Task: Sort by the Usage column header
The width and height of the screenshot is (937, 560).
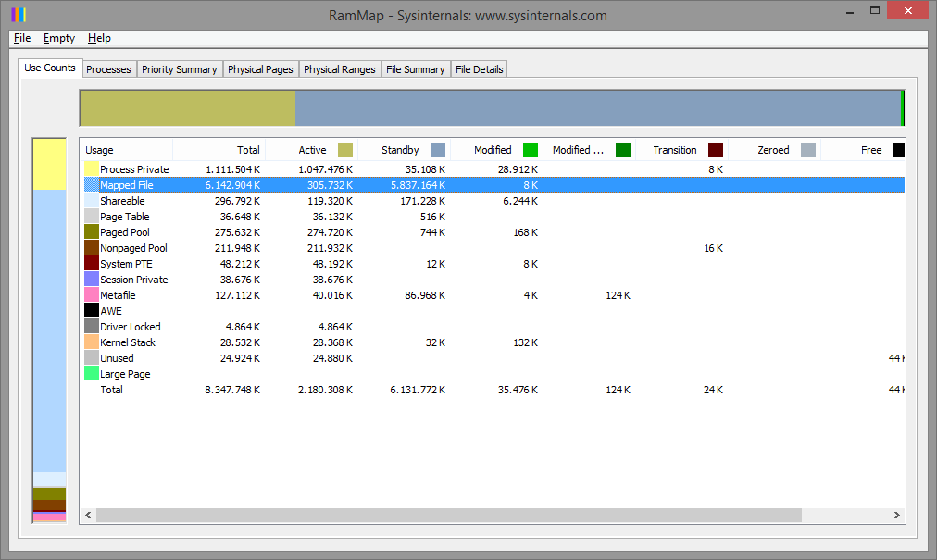Action: 127,150
